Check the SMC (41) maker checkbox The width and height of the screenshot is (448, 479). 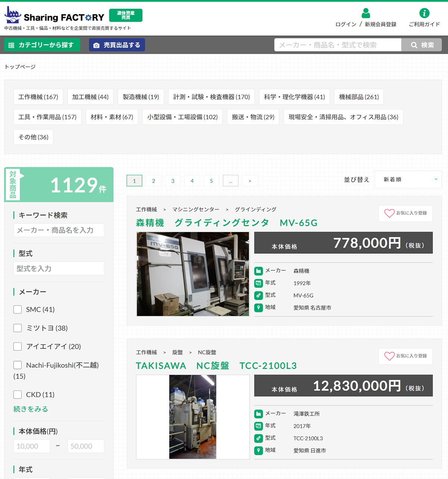(x=18, y=310)
